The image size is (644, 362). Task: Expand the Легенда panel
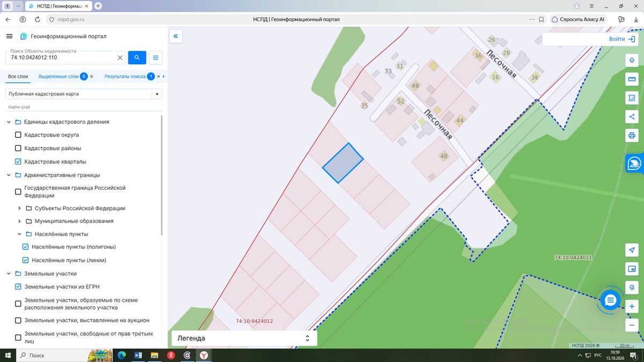click(x=244, y=338)
